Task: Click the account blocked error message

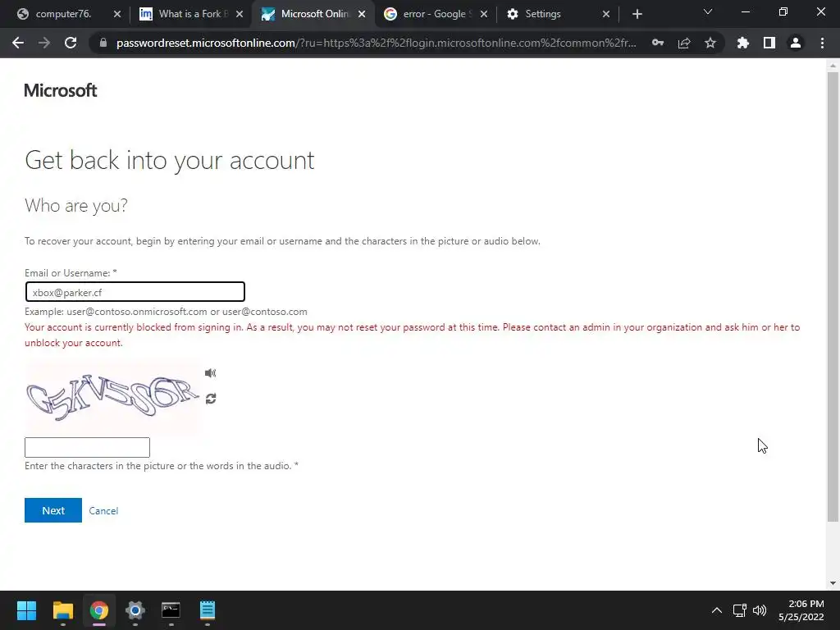Action: pos(412,335)
